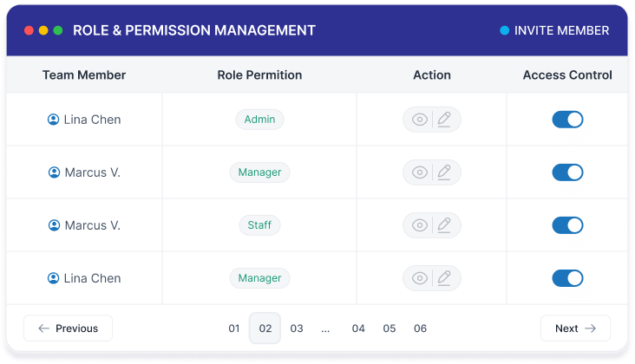This screenshot has width=635, height=364.
Task: Open the pagination ellipsis for more pages
Action: [325, 328]
